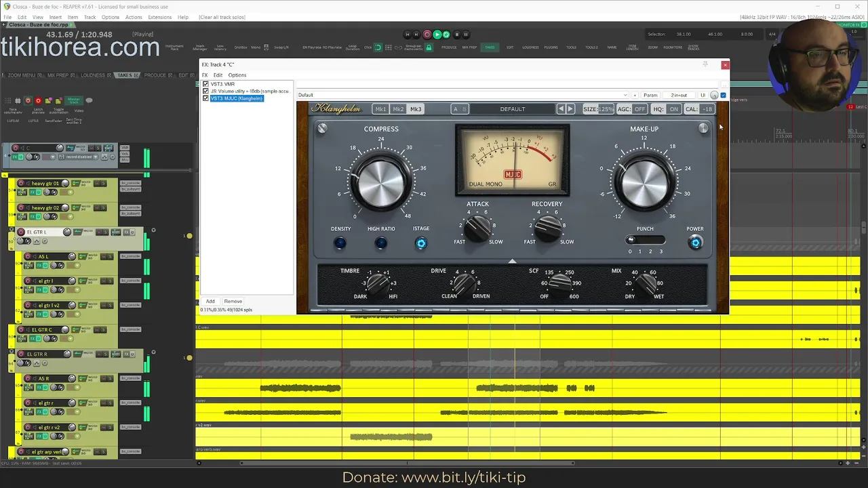This screenshot has width=868, height=488.
Task: Click the Param button
Action: point(650,95)
